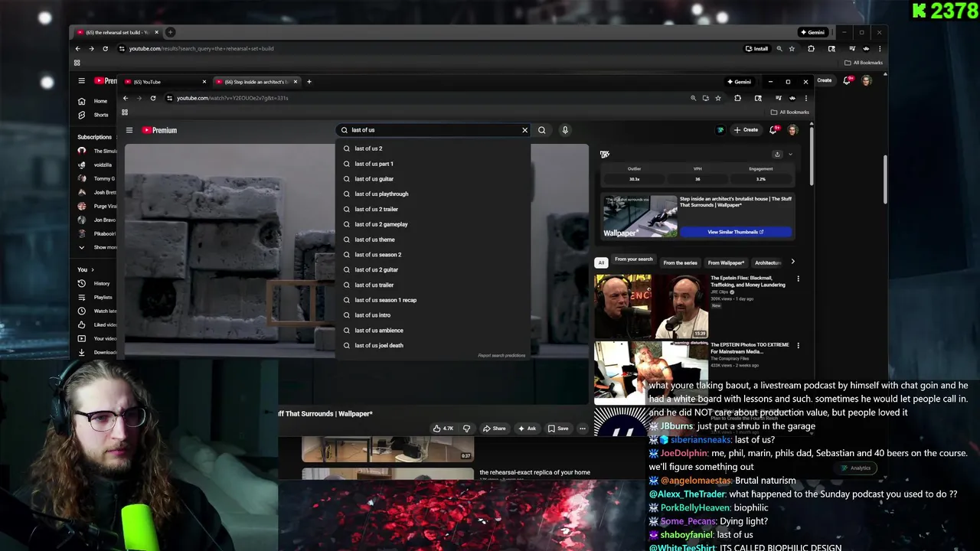Expand 'Show more' subscriptions in back window
The image size is (980, 551).
pos(98,247)
